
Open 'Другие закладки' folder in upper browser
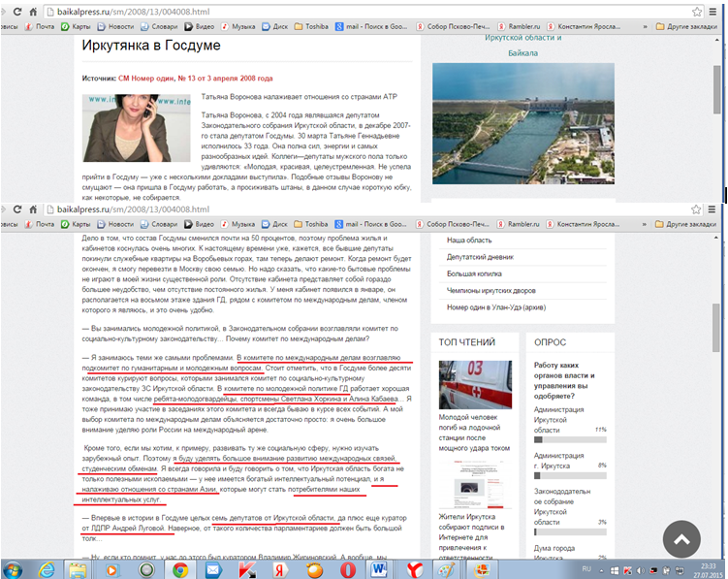coord(686,27)
